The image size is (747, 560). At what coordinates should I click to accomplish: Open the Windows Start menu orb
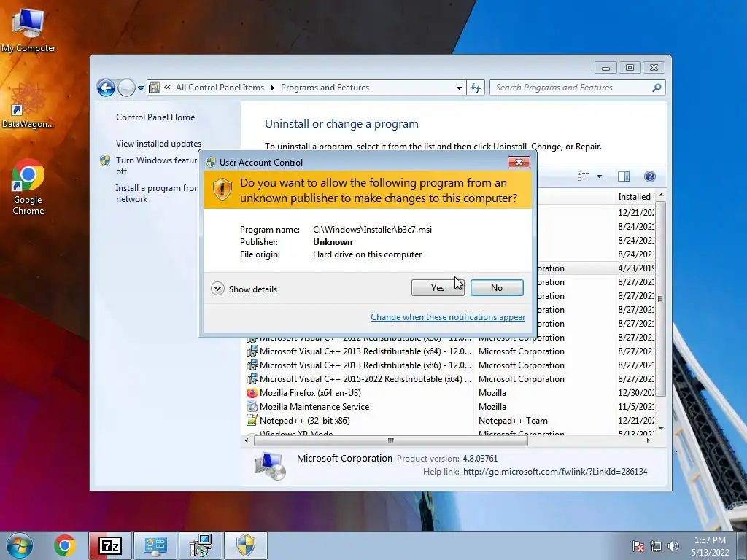click(20, 545)
